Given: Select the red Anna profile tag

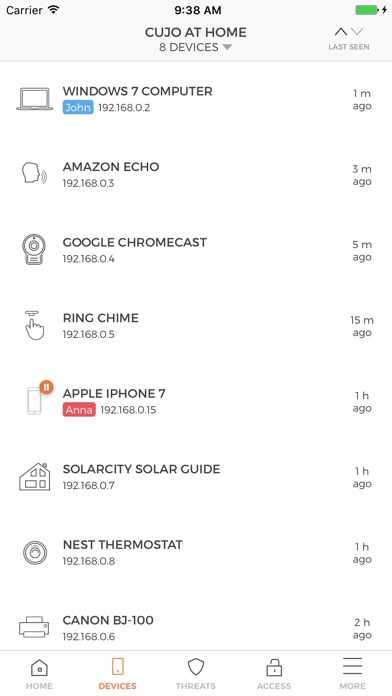Looking at the screenshot, I should pos(79,410).
